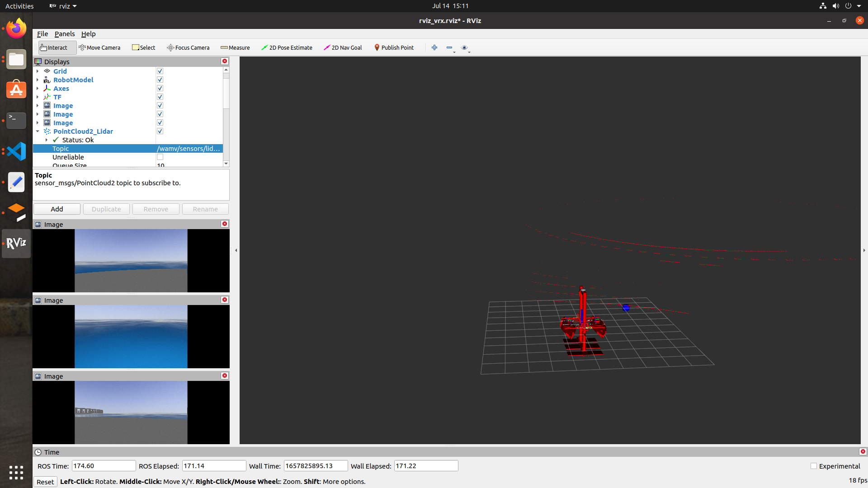
Task: Switch to the Select tool
Action: (x=143, y=47)
